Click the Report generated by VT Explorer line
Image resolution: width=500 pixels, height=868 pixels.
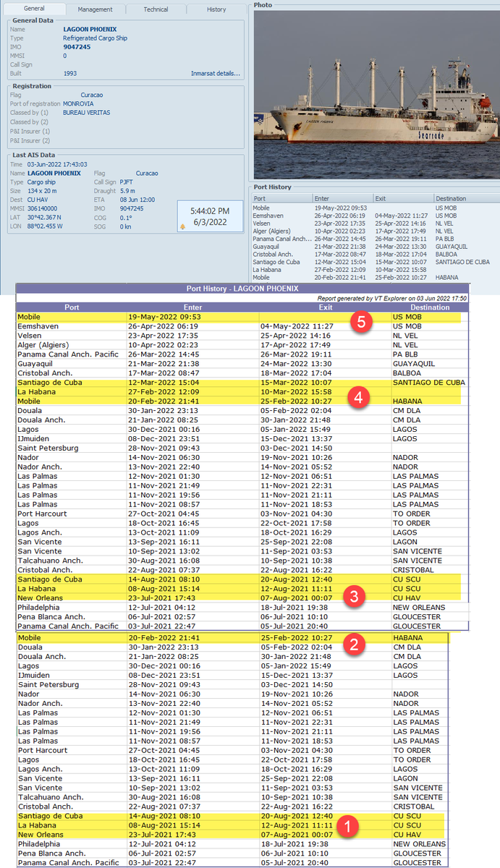pos(393,297)
